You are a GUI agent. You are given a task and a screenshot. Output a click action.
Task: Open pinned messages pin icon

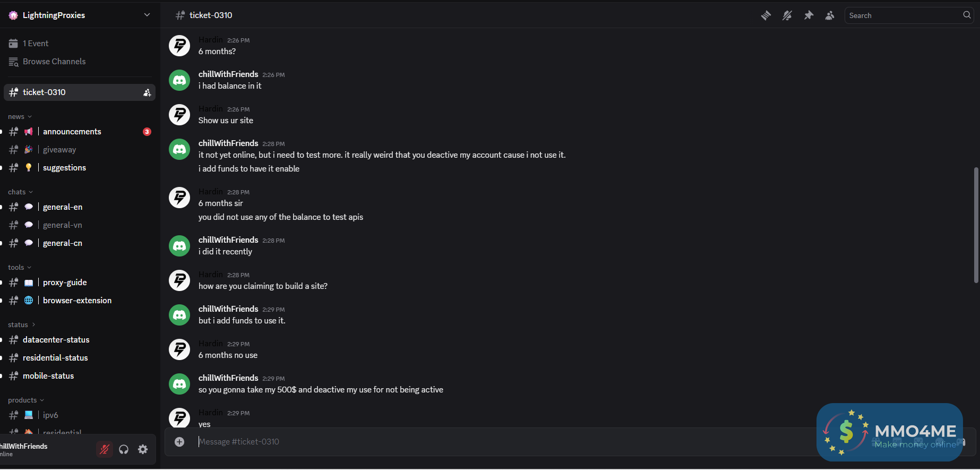[809, 15]
